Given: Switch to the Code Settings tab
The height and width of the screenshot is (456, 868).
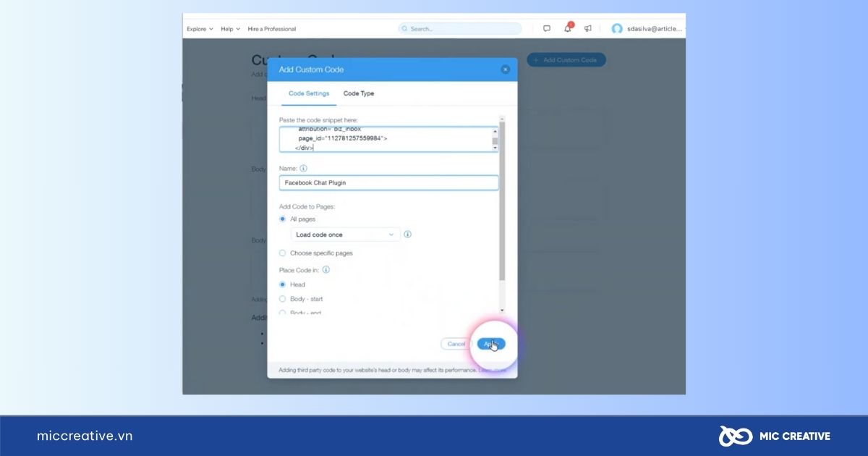Looking at the screenshot, I should click(309, 93).
